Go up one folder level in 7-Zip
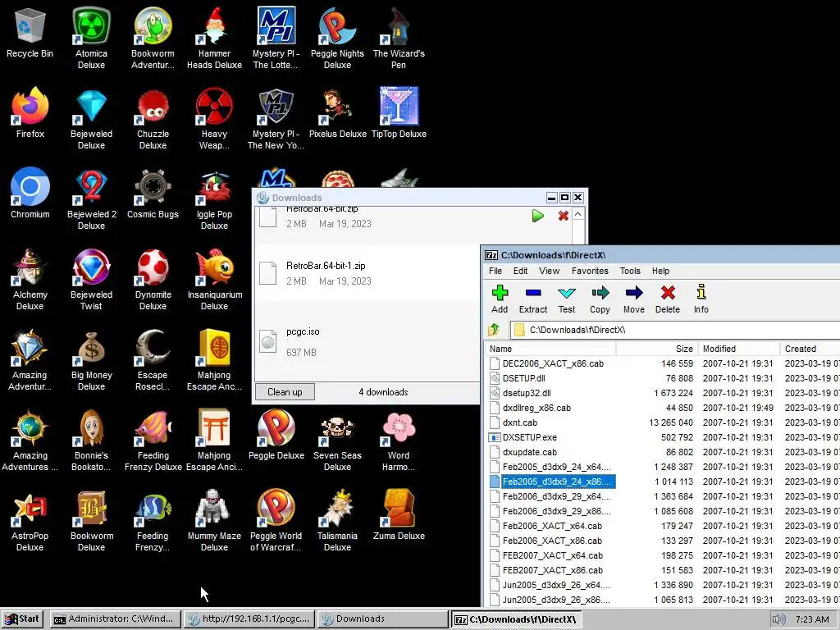Image resolution: width=840 pixels, height=630 pixels. pyautogui.click(x=494, y=330)
